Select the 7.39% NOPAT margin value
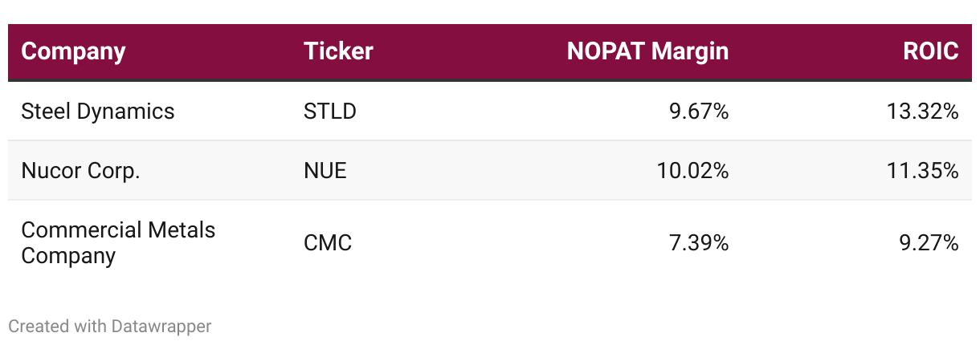Viewport: 980px width, 345px height. [x=699, y=243]
